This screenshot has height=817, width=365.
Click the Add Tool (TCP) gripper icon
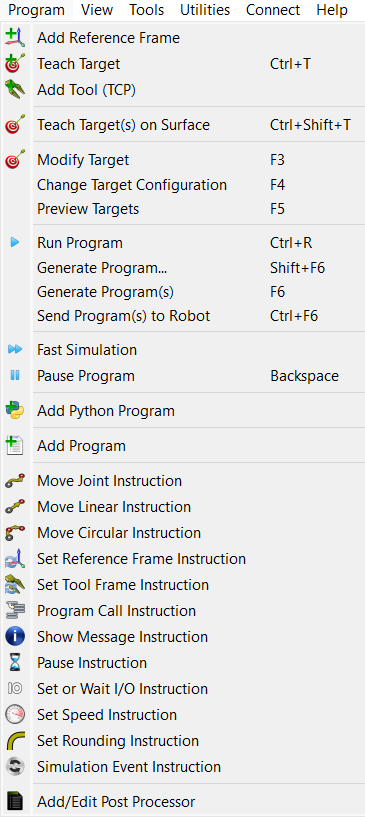pos(15,90)
